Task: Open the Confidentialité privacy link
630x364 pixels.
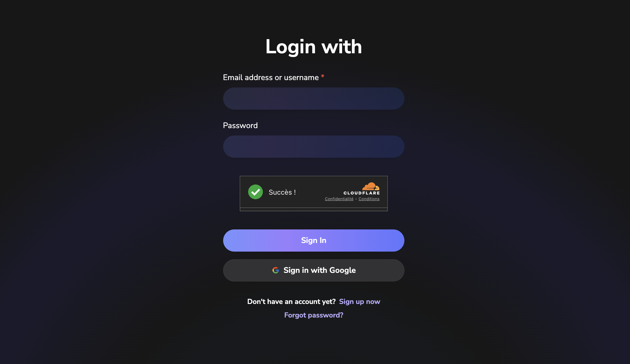Action: [x=339, y=199]
